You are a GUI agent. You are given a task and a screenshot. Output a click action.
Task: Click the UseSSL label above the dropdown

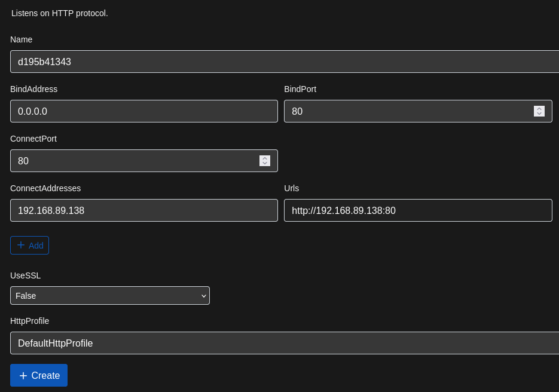(x=26, y=275)
